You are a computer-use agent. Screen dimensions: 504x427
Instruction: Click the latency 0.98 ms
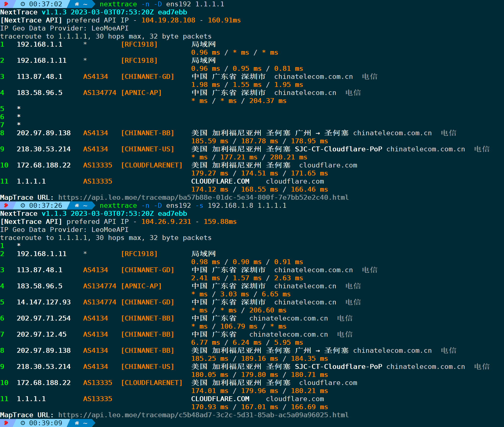(x=205, y=262)
